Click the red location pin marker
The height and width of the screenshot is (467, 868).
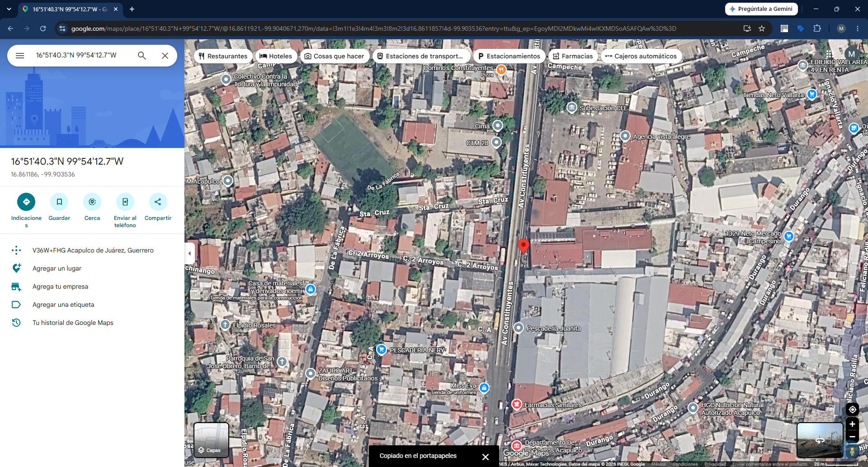tap(524, 246)
